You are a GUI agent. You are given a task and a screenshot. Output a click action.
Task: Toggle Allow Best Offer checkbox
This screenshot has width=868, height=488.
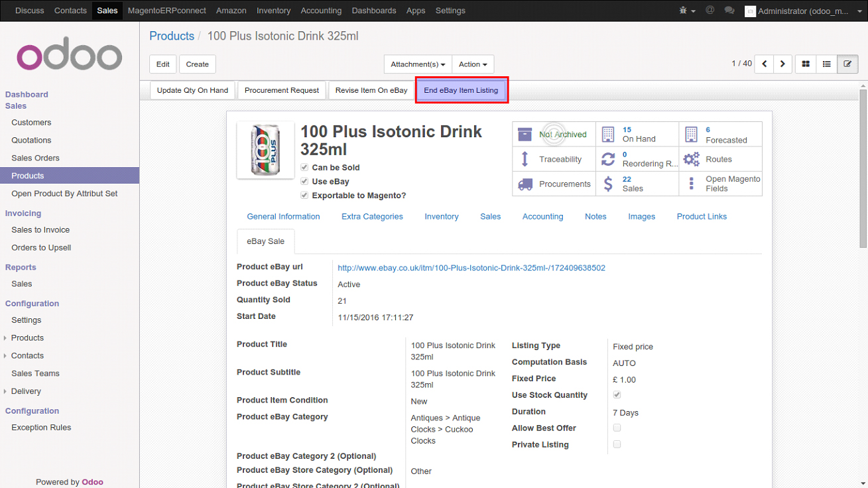617,428
